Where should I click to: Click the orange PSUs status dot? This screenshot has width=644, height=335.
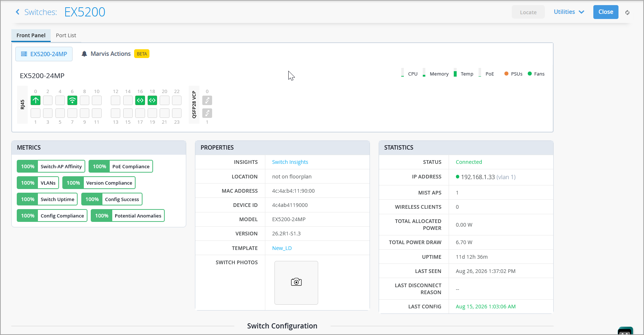pos(506,74)
